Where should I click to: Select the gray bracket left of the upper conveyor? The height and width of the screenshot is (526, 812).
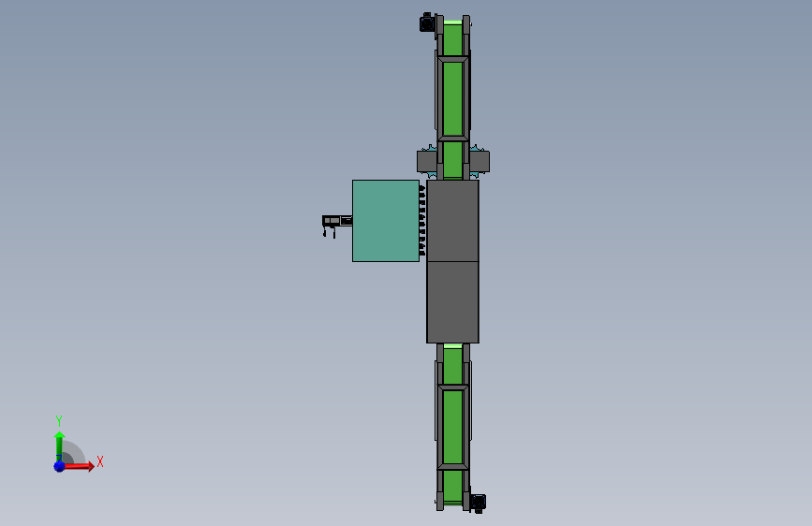tap(427, 162)
